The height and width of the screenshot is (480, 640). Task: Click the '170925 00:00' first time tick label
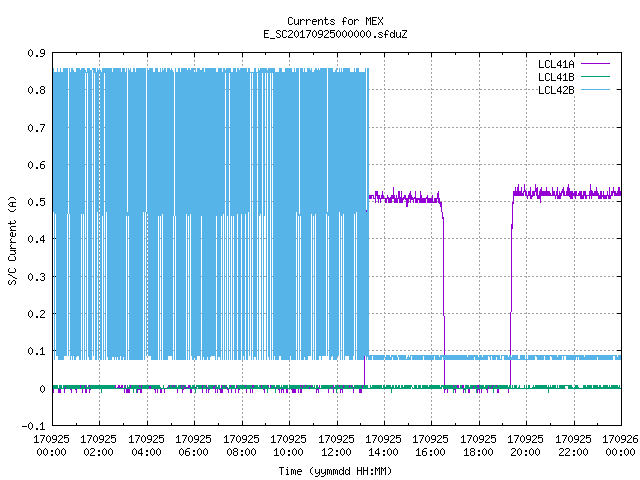coord(51,446)
